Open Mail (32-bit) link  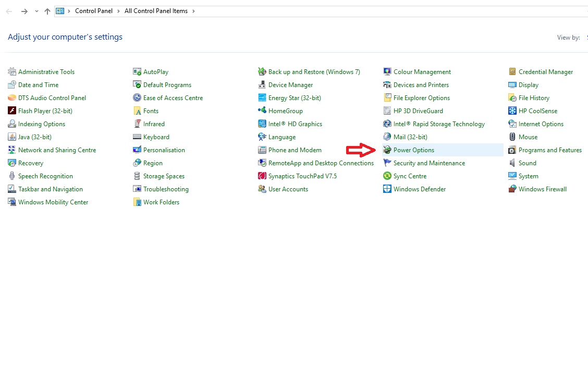(x=410, y=137)
